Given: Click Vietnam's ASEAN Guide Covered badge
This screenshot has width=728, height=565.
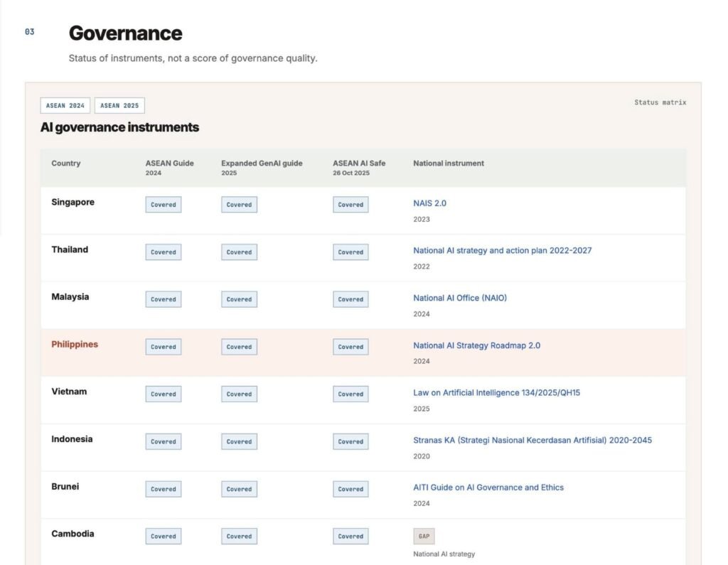Looking at the screenshot, I should tap(164, 394).
